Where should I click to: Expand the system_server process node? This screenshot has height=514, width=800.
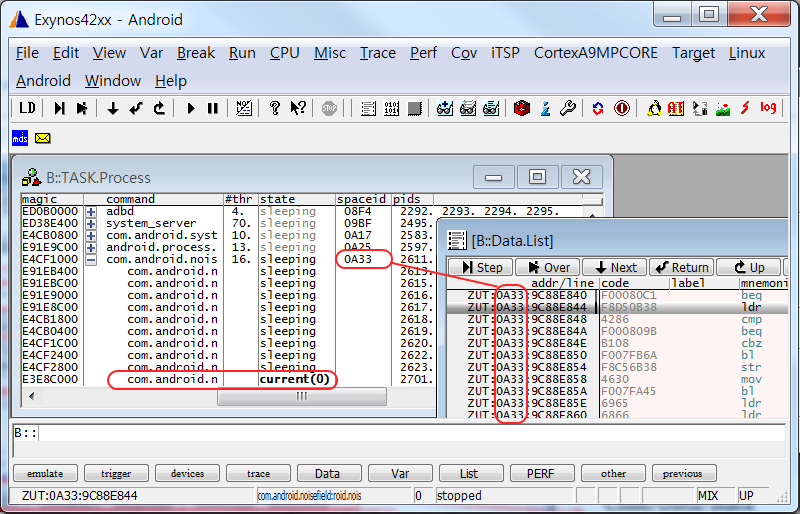click(91, 224)
